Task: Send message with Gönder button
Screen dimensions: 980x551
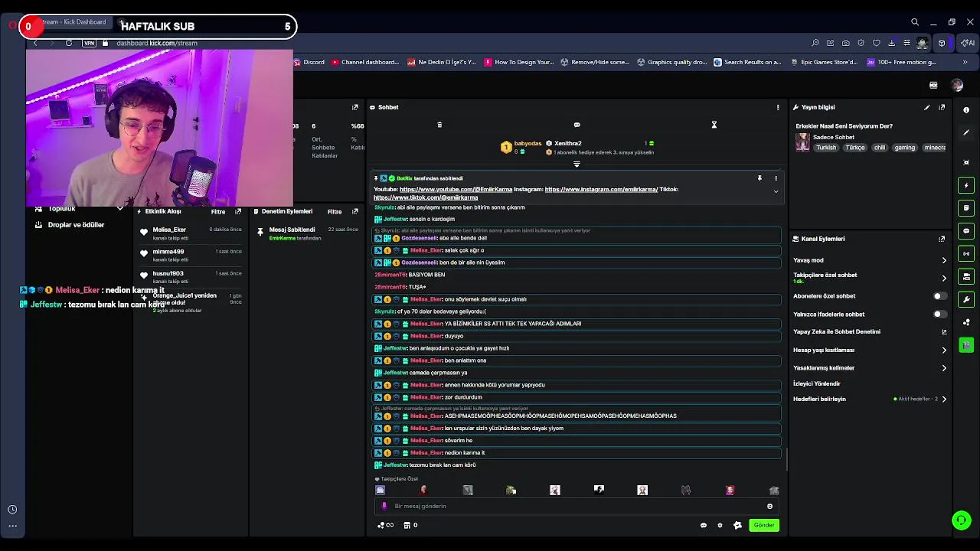Action: (x=763, y=525)
